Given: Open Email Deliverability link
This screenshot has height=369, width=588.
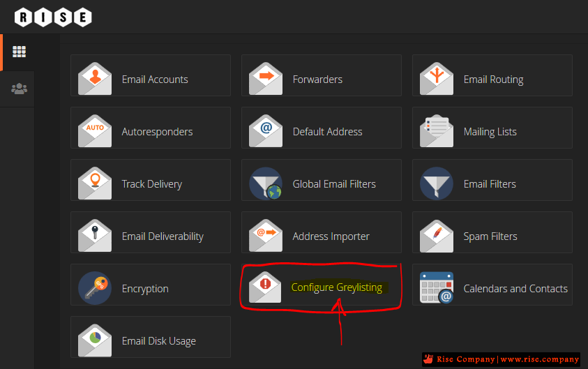Looking at the screenshot, I should [x=163, y=236].
